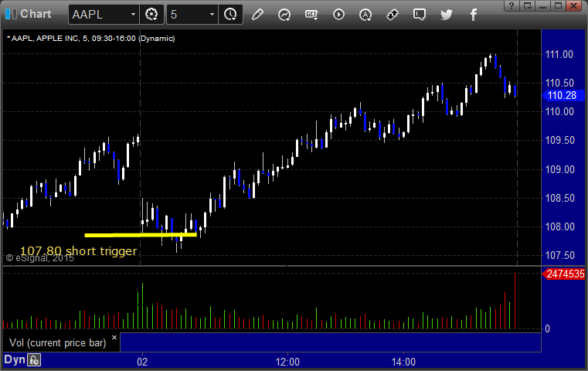Click the 108.50 price axis label
Image resolution: width=588 pixels, height=371 pixels.
pyautogui.click(x=559, y=198)
